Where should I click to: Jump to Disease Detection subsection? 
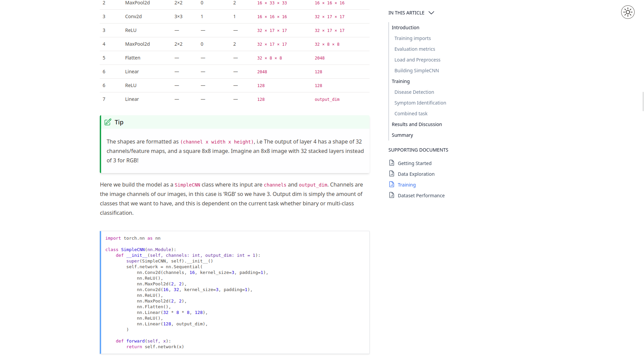pos(414,92)
